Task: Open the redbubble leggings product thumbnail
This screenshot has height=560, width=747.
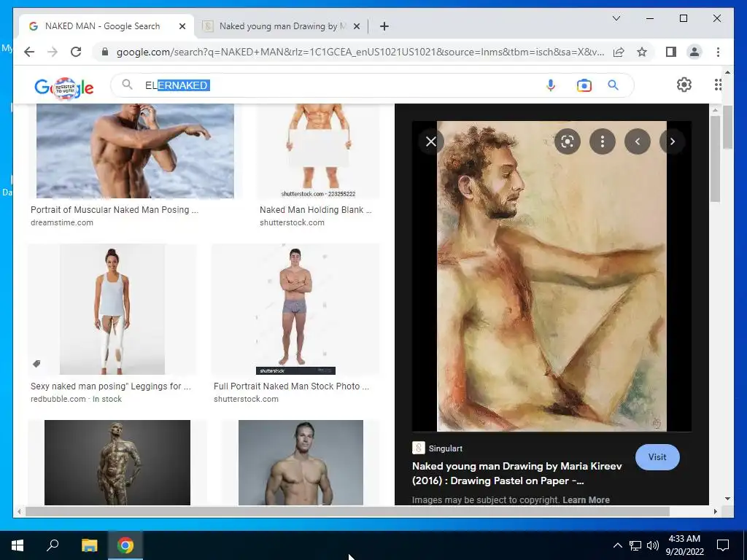Action: [112, 309]
